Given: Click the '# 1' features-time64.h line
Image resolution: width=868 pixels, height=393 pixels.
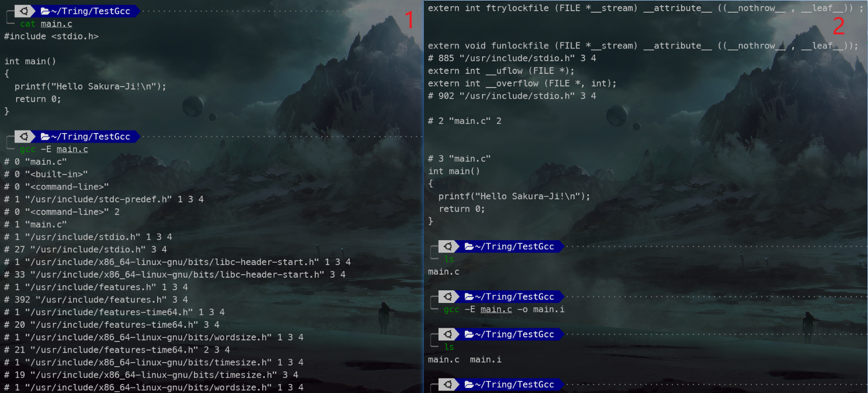Looking at the screenshot, I should 115,312.
